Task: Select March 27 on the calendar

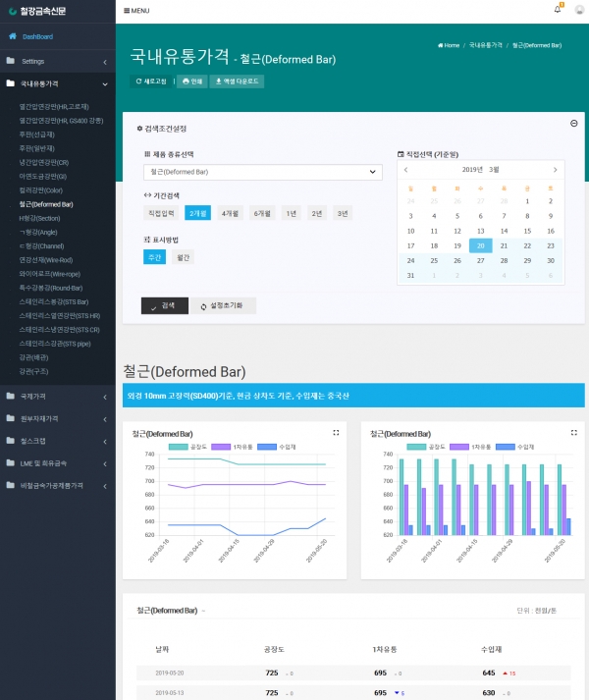Action: (480, 261)
